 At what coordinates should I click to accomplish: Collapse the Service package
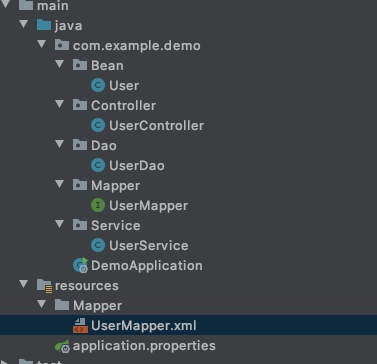(x=60, y=224)
